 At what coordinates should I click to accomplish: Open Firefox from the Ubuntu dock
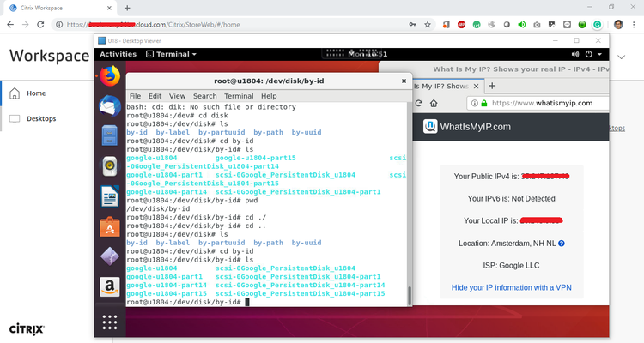coord(110,76)
